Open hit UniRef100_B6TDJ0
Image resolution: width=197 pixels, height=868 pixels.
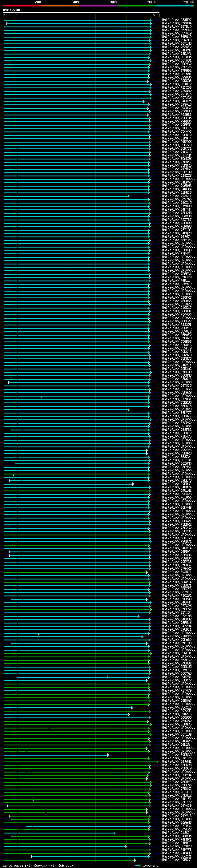pos(177,26)
